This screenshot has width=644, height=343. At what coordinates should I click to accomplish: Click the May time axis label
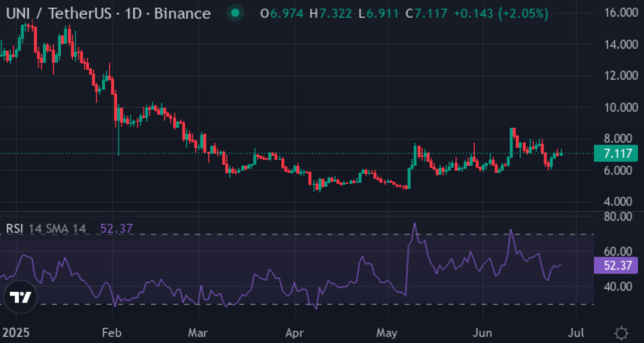click(x=388, y=332)
